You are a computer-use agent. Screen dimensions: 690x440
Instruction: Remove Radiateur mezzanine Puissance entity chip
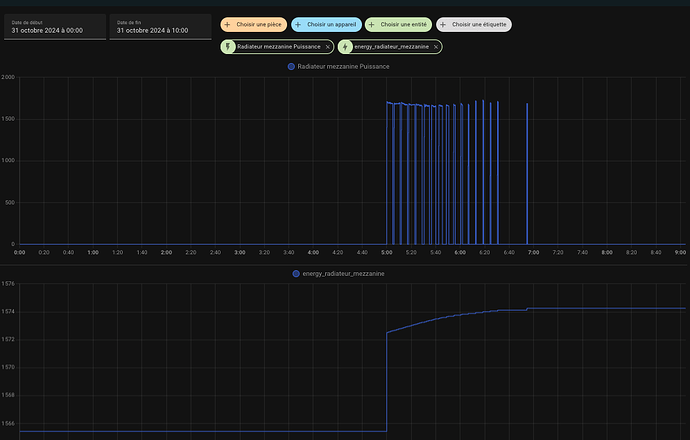point(328,47)
